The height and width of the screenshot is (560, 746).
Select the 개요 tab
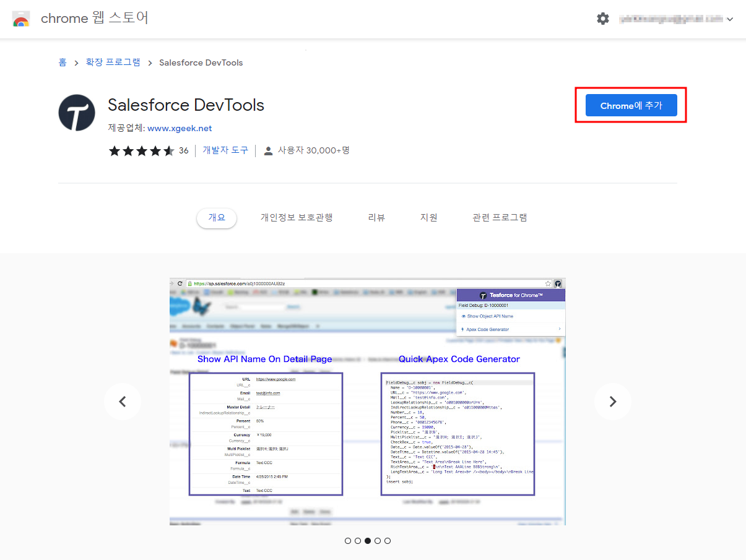[x=217, y=218]
